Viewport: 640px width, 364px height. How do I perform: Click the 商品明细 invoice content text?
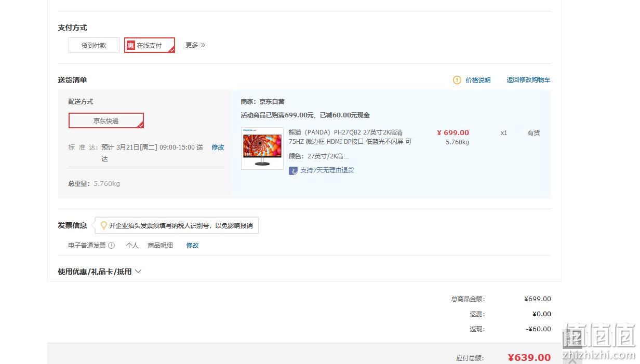coord(160,246)
